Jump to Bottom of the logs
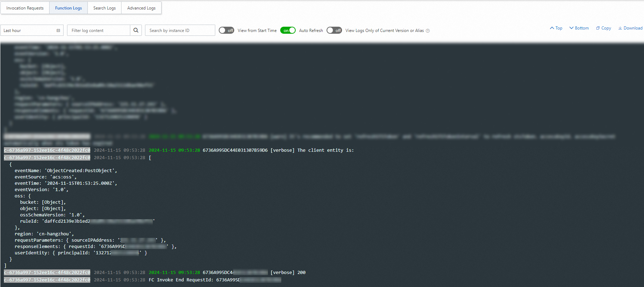 click(x=579, y=28)
